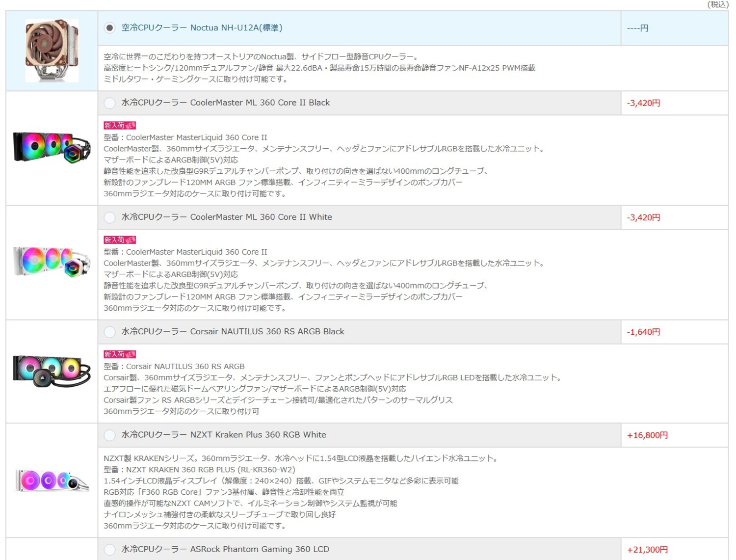The image size is (736, 560).
Task: Select CoolerMaster ML 360 Core II White radio
Action: (109, 217)
